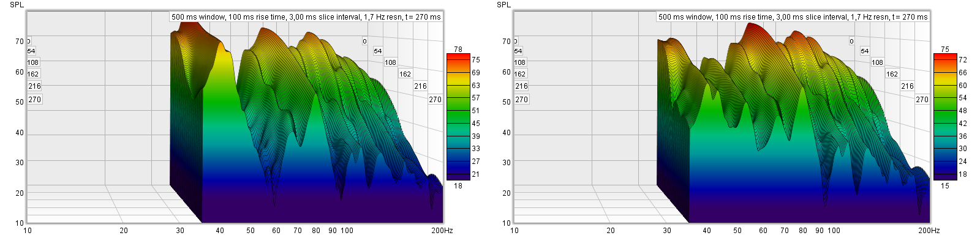Viewport: 980px width, 238px height.
Task: Click the 100 Hz tick under right plot
Action: pos(834,231)
